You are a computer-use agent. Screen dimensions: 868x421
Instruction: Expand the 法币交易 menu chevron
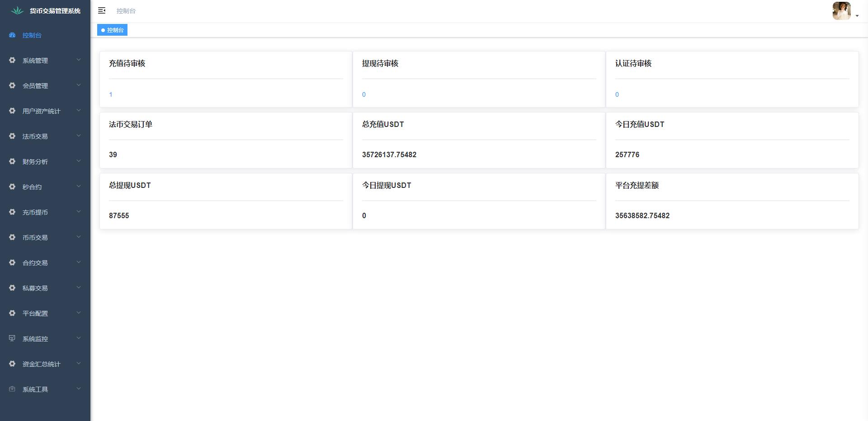coord(79,136)
